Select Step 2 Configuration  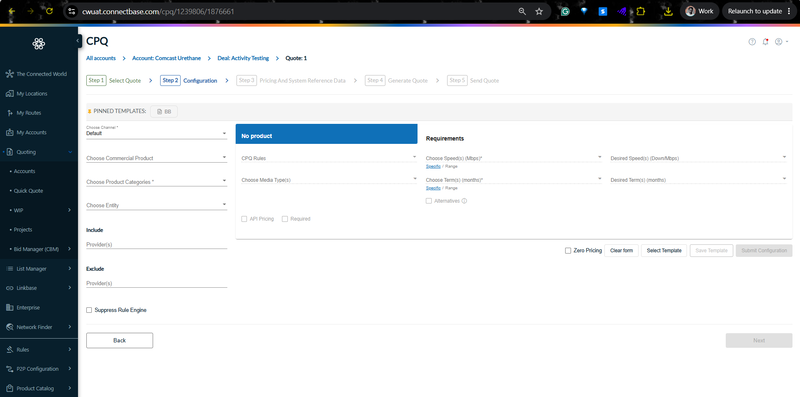[189, 81]
